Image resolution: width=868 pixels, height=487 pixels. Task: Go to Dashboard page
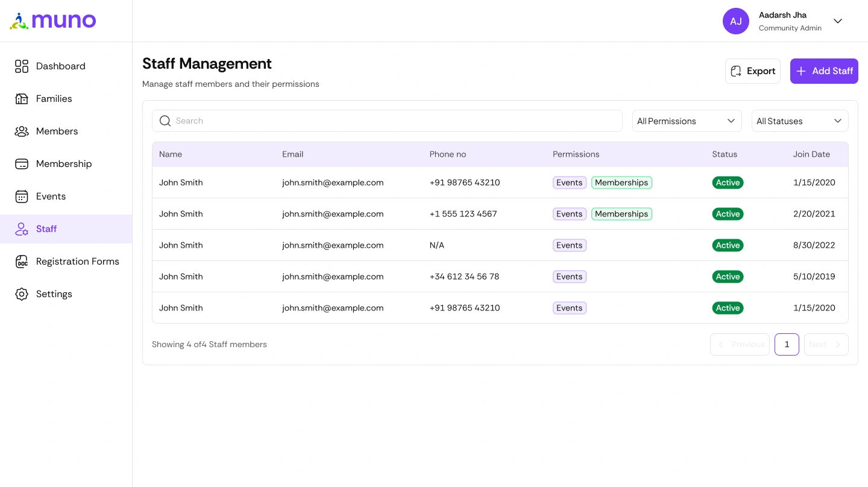point(66,66)
